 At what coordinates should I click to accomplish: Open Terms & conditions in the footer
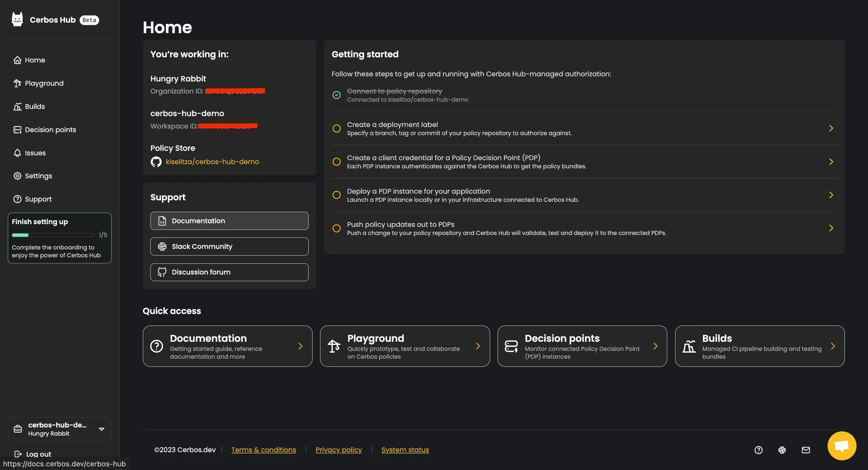click(263, 450)
